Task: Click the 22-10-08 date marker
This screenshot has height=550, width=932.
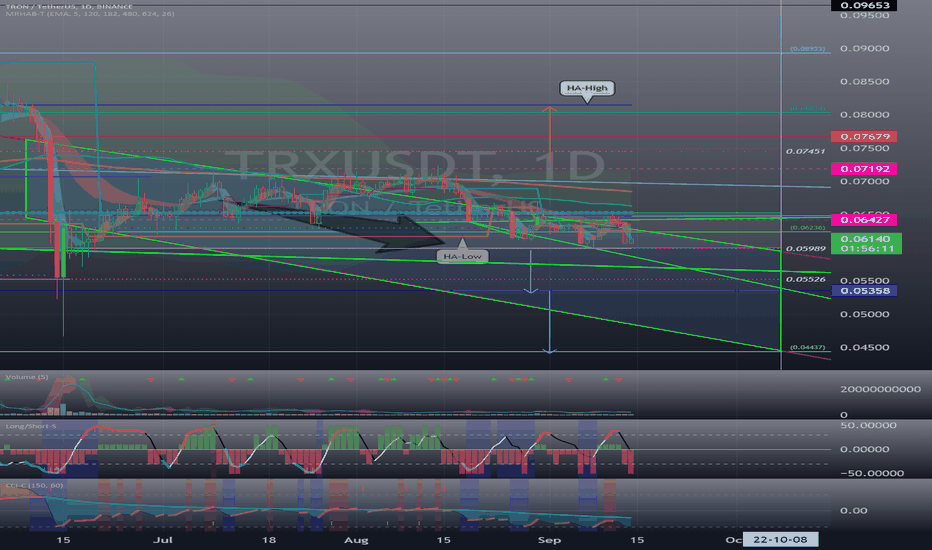Action: [x=780, y=540]
